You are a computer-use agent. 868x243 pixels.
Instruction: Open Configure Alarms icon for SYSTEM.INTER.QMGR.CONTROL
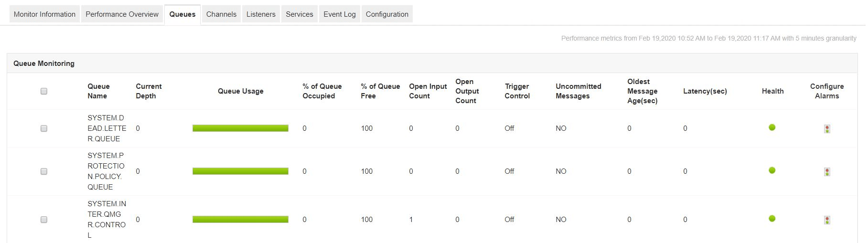(827, 220)
